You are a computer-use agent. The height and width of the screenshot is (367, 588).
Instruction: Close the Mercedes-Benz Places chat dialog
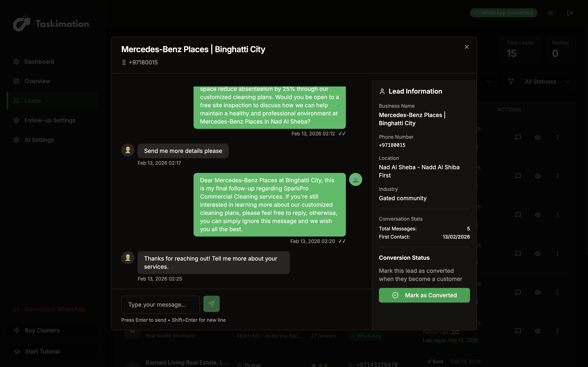[x=467, y=47]
